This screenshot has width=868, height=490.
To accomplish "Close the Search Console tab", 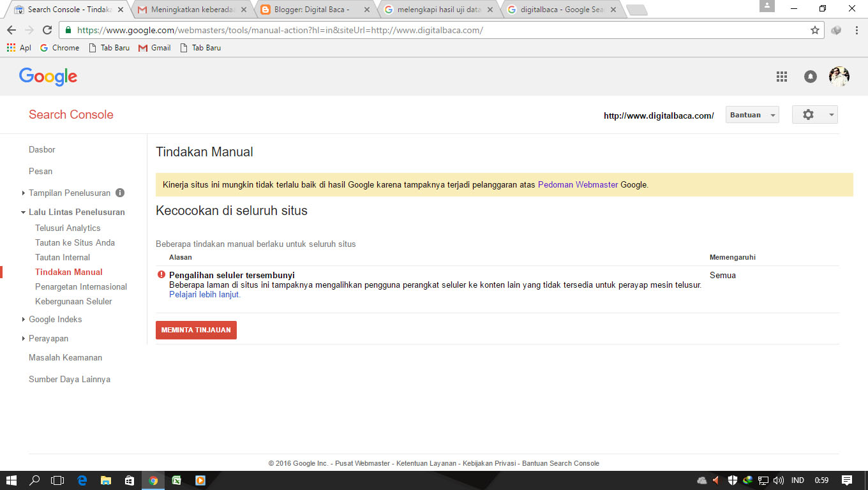I will pyautogui.click(x=121, y=10).
